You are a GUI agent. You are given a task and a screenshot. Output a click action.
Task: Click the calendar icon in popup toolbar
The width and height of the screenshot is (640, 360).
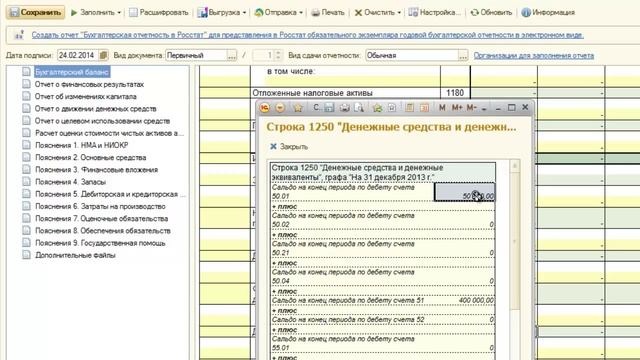pyautogui.click(x=424, y=108)
